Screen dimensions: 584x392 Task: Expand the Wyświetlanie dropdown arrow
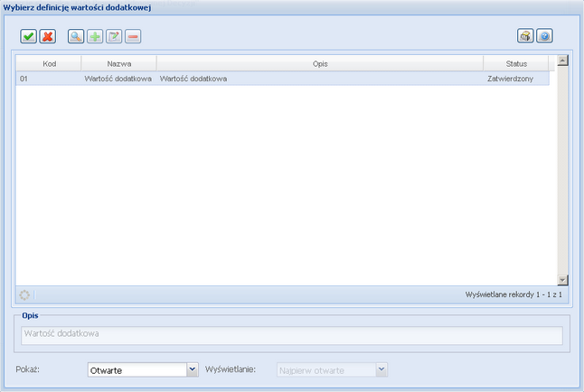[381, 369]
